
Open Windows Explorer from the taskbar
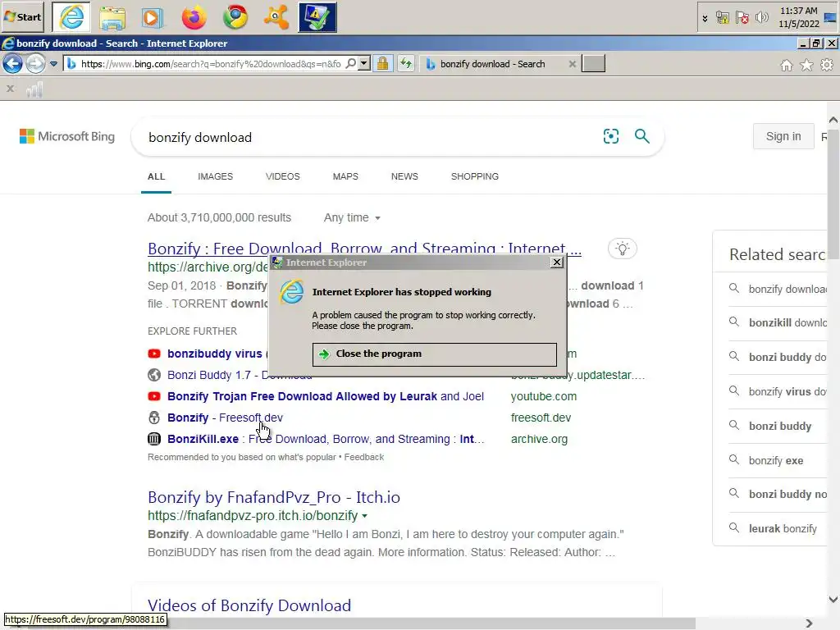coord(112,17)
